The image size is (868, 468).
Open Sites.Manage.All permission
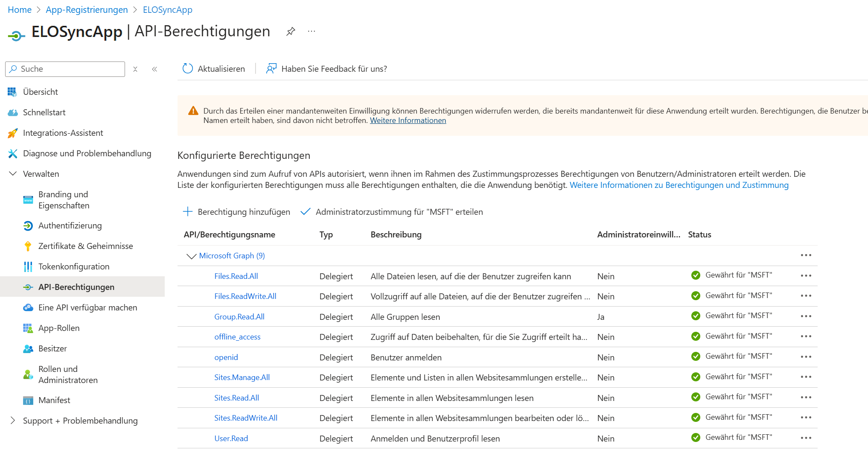pos(242,377)
